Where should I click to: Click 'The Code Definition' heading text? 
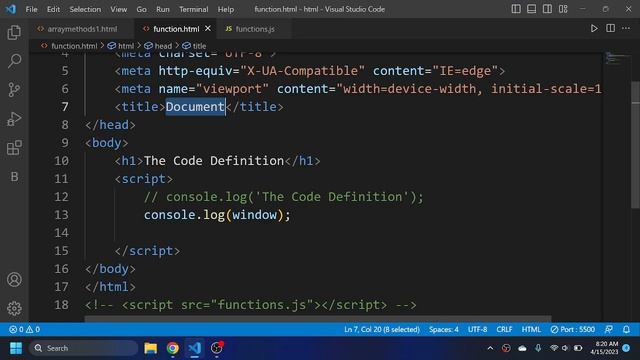coord(213,161)
